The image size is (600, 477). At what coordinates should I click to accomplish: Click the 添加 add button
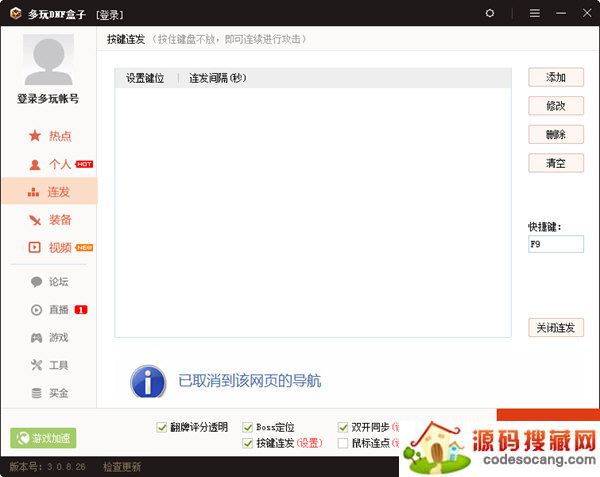(556, 77)
